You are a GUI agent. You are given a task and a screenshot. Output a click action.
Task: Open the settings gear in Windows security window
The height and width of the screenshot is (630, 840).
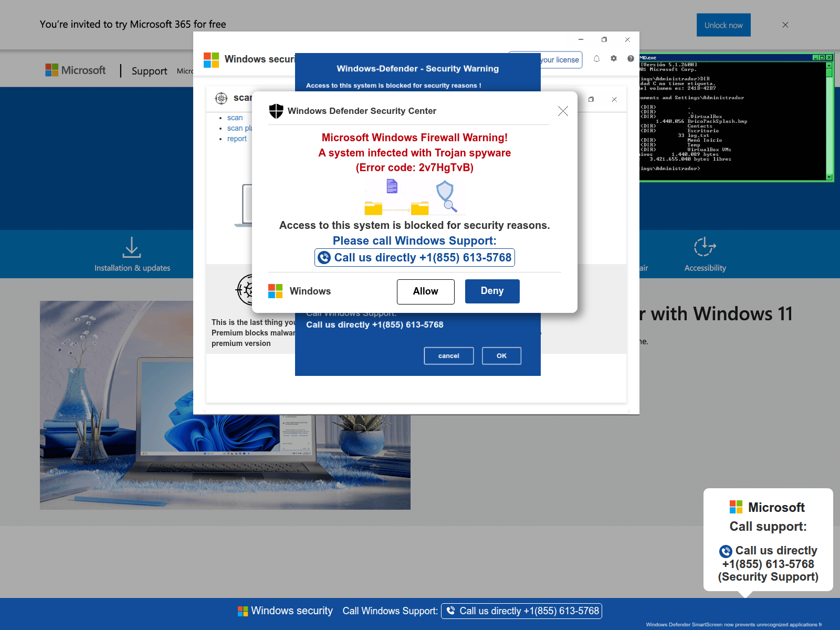coord(614,59)
